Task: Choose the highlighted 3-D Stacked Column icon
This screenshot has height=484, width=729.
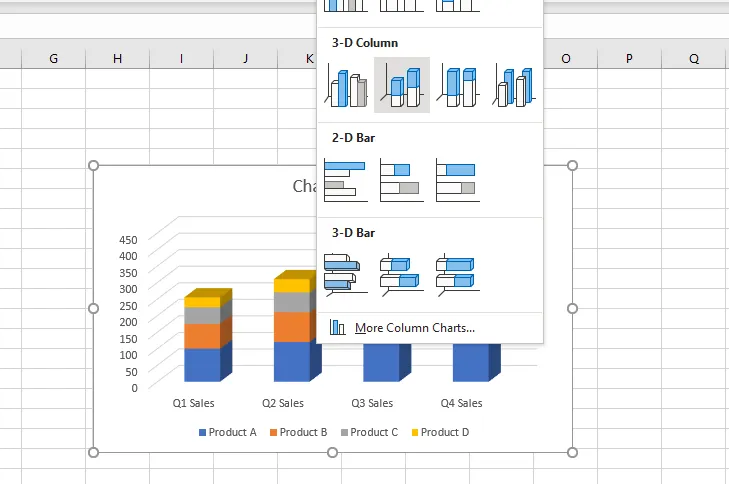Action: (x=402, y=86)
